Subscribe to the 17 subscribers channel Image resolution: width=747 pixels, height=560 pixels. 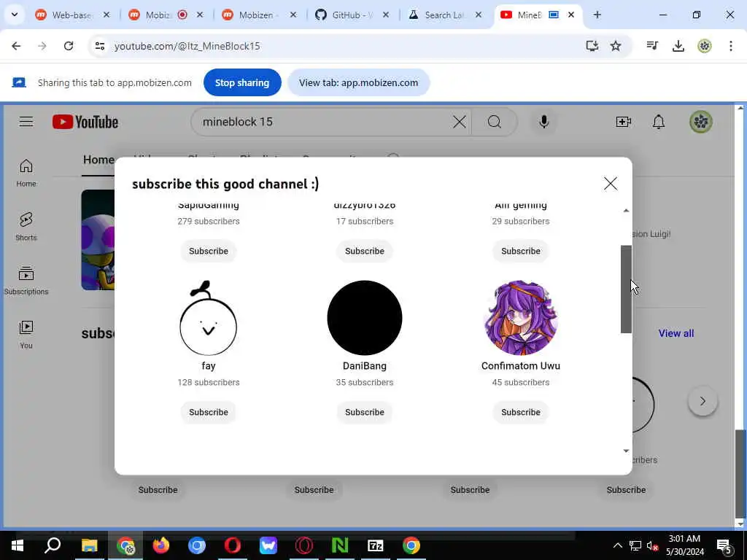point(365,251)
